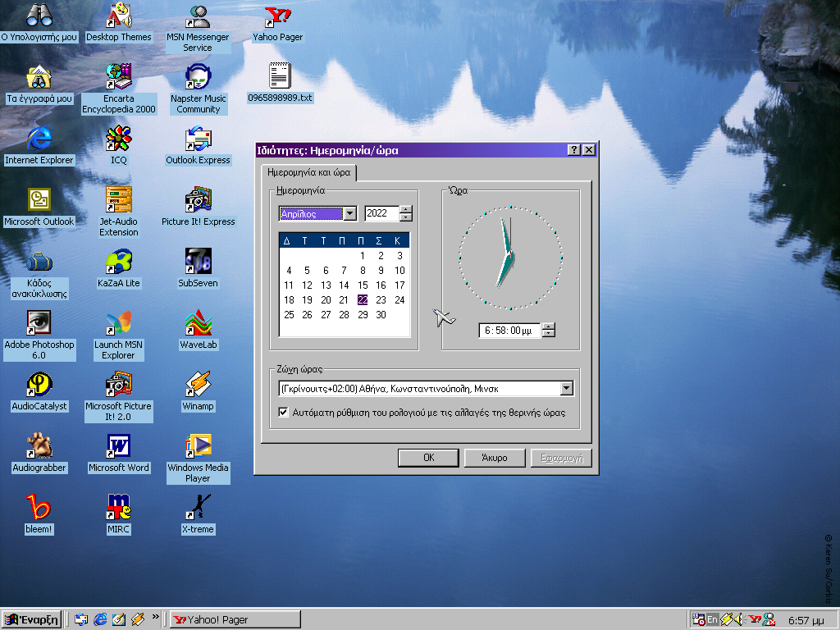Select the Yahoo Pager desktop icon
840x630 pixels.
click(x=277, y=16)
